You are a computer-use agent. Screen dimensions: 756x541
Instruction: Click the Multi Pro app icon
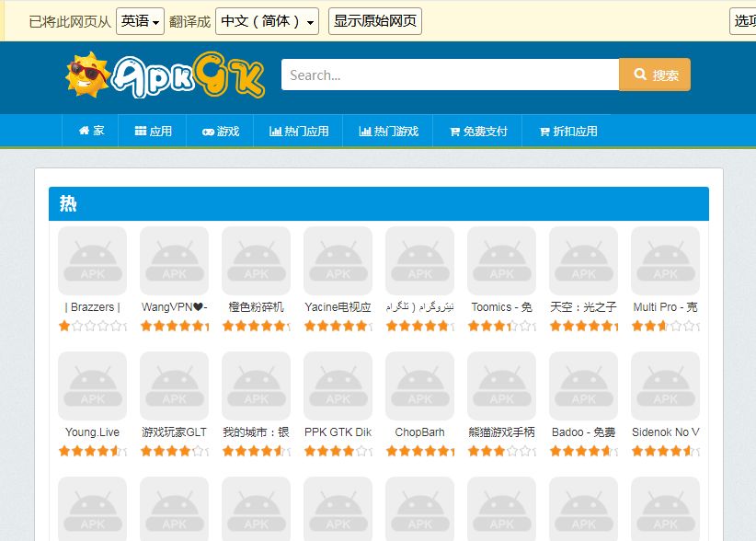[665, 261]
